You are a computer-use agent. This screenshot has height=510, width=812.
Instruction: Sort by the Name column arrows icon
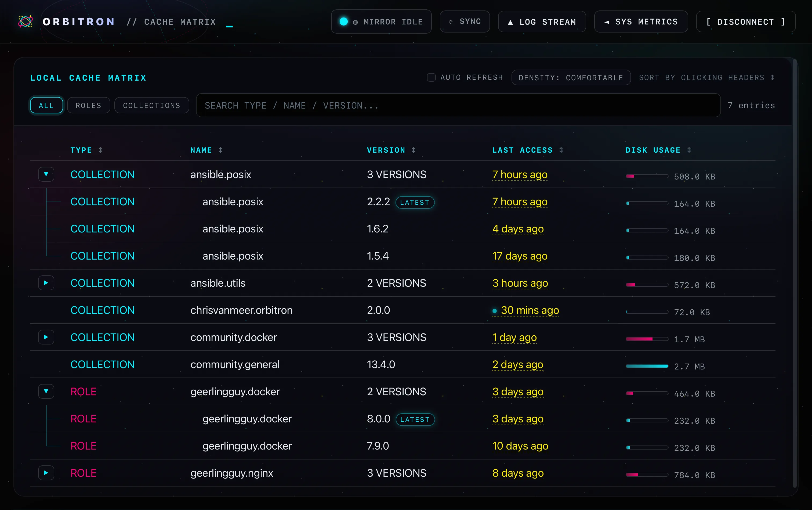click(220, 150)
